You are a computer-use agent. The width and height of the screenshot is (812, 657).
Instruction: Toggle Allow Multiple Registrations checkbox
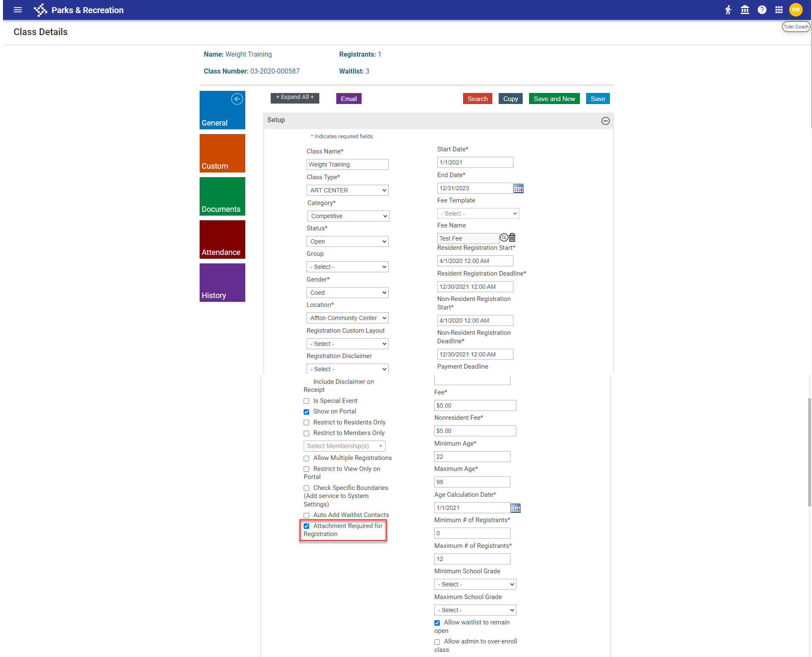[x=307, y=458]
